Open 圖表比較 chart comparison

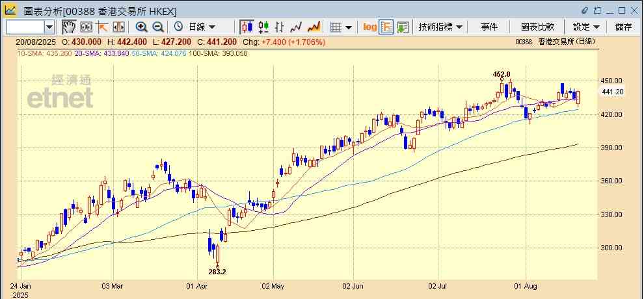537,27
